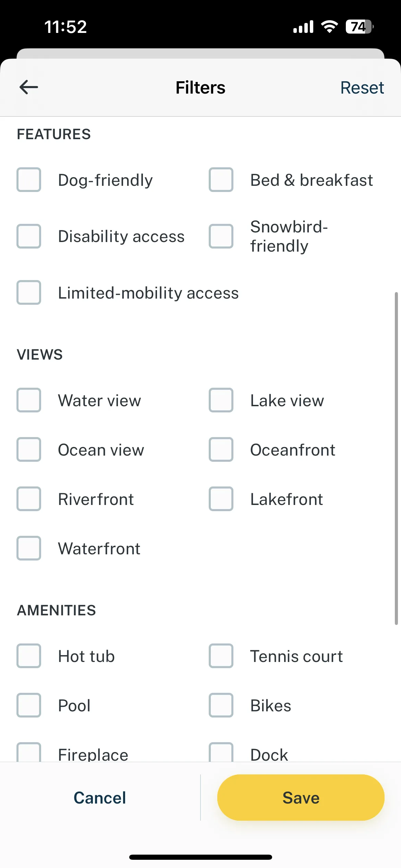Cancel filter changes

[100, 797]
